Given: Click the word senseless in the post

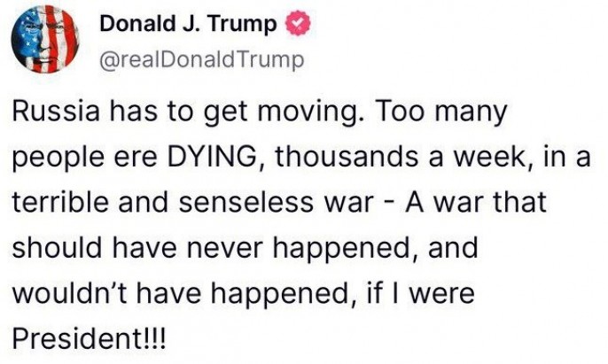Looking at the screenshot, I should [246, 202].
